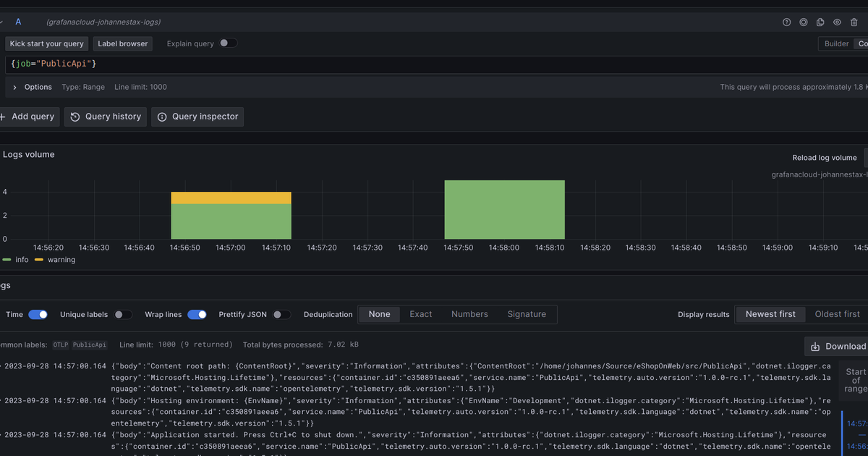Choose Numbers deduplication option
Screen dimensions: 868x456
tap(469, 314)
